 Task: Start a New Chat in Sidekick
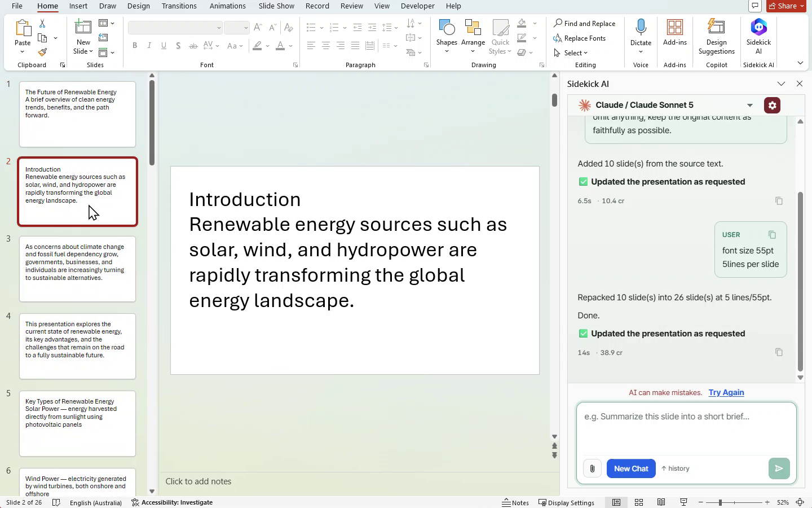631,468
